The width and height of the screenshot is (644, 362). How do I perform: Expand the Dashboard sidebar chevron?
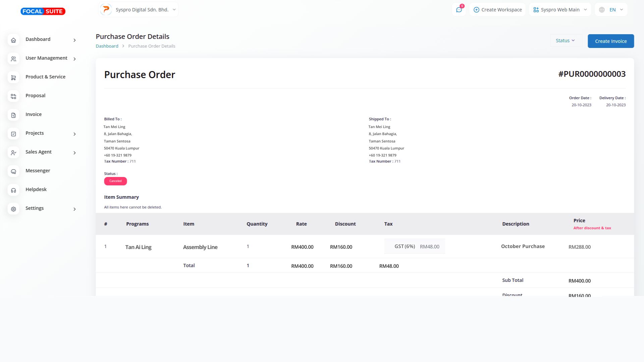pyautogui.click(x=74, y=40)
